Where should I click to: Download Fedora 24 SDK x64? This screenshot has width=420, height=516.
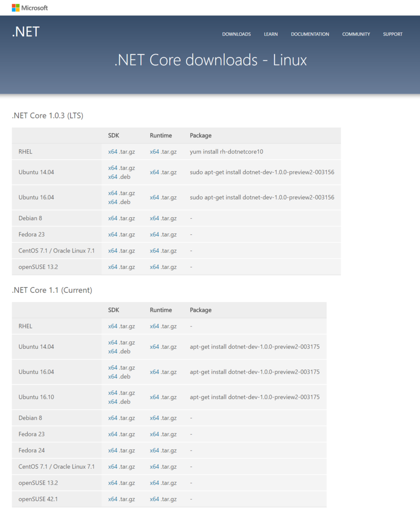tap(113, 450)
